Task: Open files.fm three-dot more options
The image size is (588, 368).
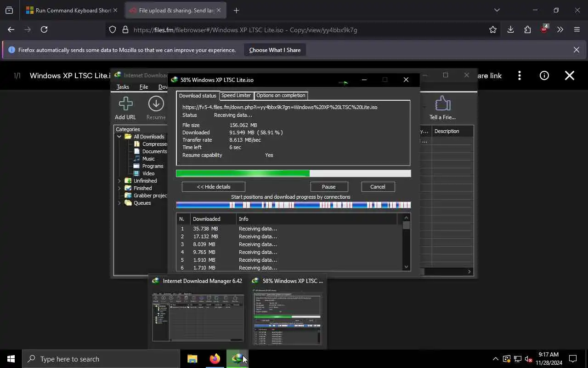Action: click(x=520, y=75)
